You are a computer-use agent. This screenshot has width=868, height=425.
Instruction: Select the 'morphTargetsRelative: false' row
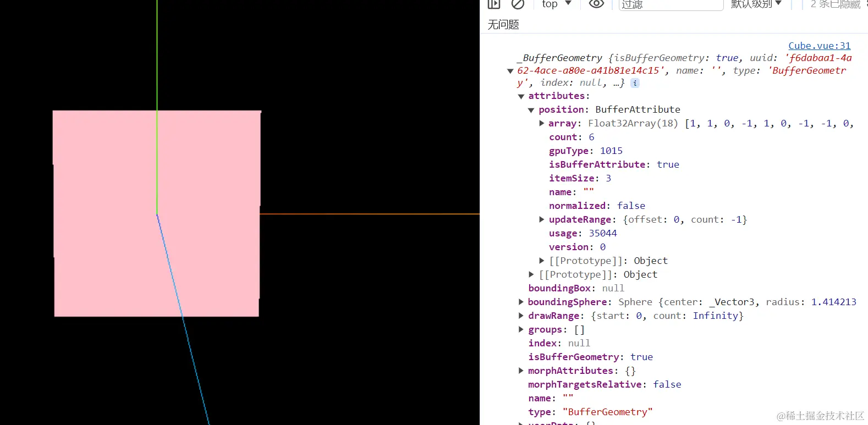click(x=605, y=384)
